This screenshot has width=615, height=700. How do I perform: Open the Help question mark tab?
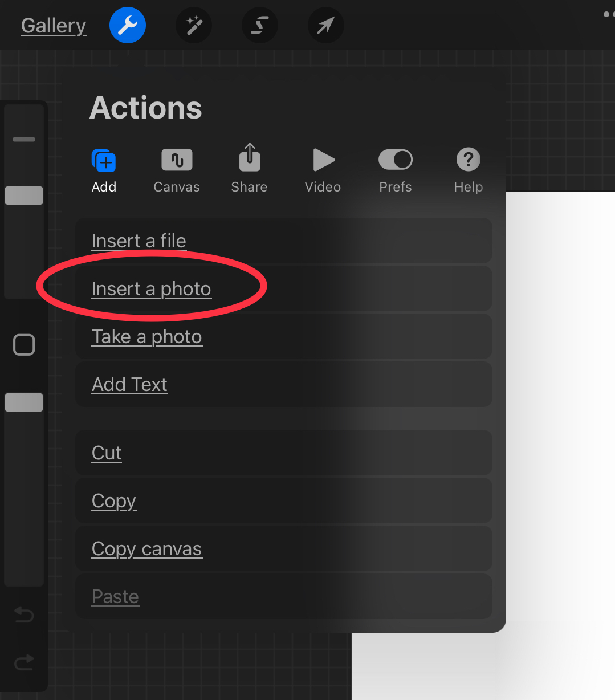click(x=468, y=169)
